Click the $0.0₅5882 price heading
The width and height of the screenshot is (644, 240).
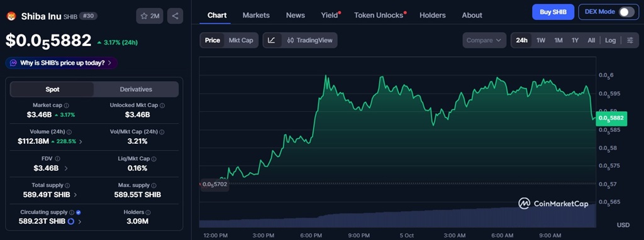tap(48, 41)
